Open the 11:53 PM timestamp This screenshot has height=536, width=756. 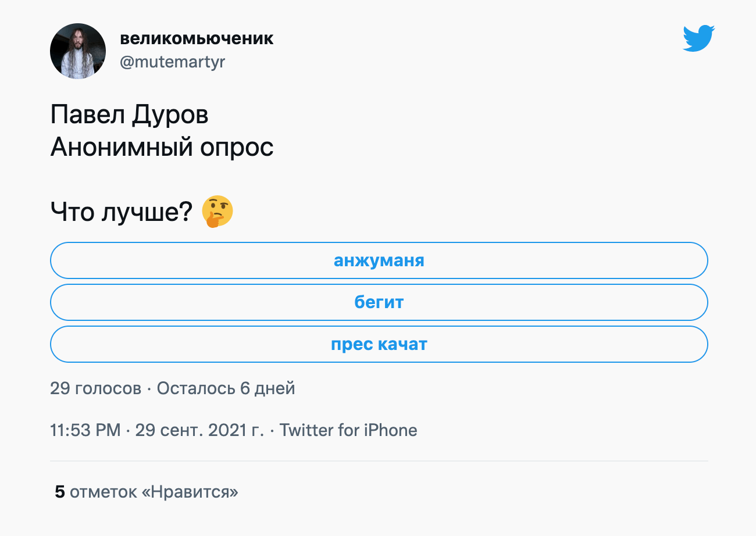tap(85, 431)
